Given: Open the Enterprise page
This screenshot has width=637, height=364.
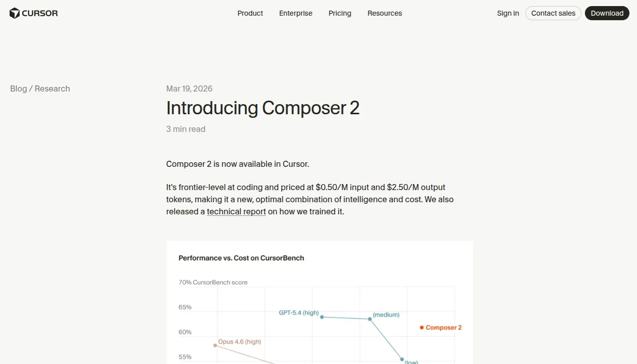Looking at the screenshot, I should click(x=296, y=13).
